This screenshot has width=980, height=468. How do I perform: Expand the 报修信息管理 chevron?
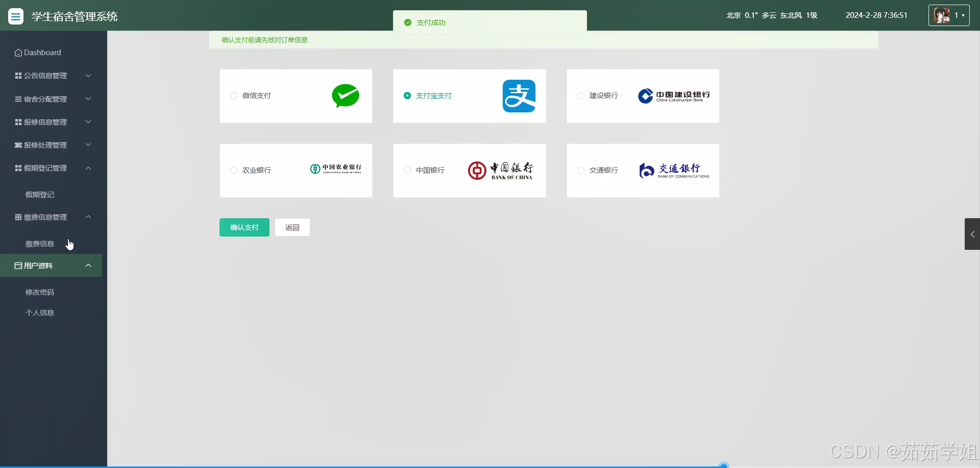[88, 122]
